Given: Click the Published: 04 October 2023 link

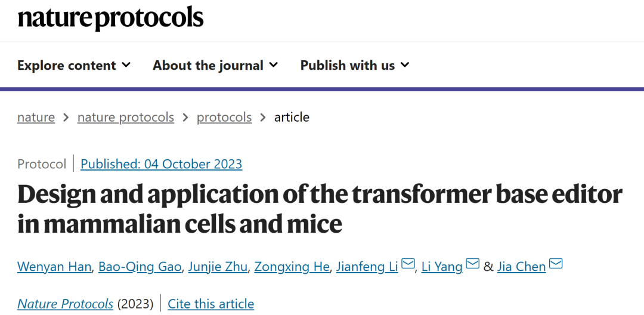Looking at the screenshot, I should coord(162,164).
